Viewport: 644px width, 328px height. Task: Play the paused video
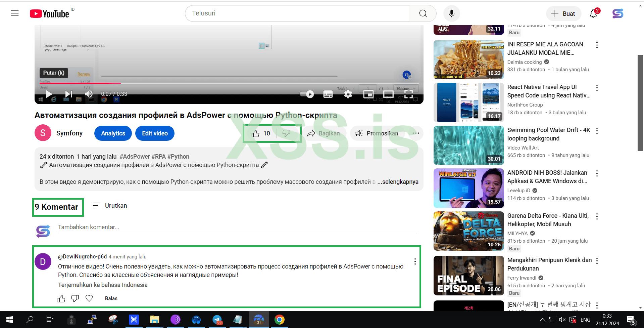coord(49,94)
